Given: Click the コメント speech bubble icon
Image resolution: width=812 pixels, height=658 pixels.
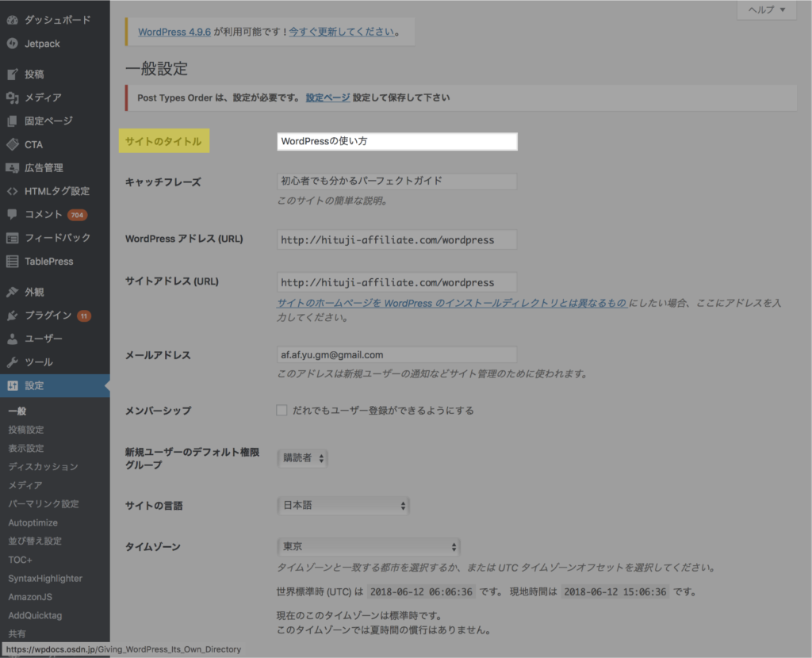Looking at the screenshot, I should point(13,214).
